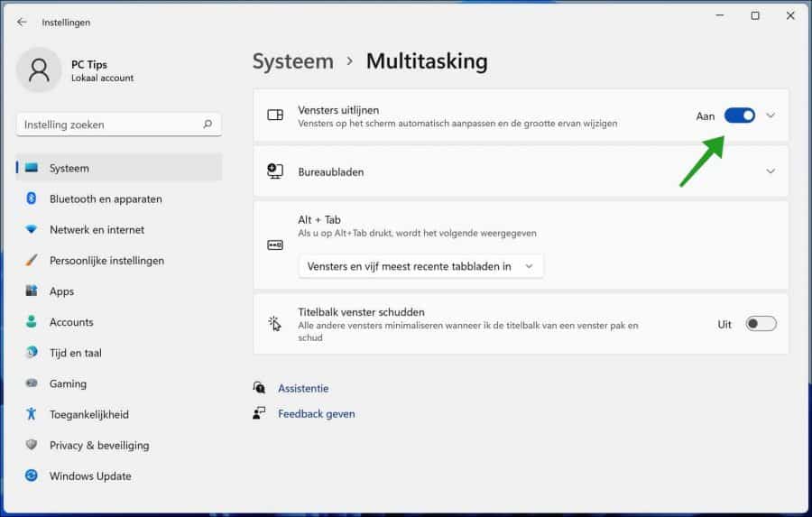Click the Toegankelijkheid figure icon
The width and height of the screenshot is (812, 517).
click(32, 414)
